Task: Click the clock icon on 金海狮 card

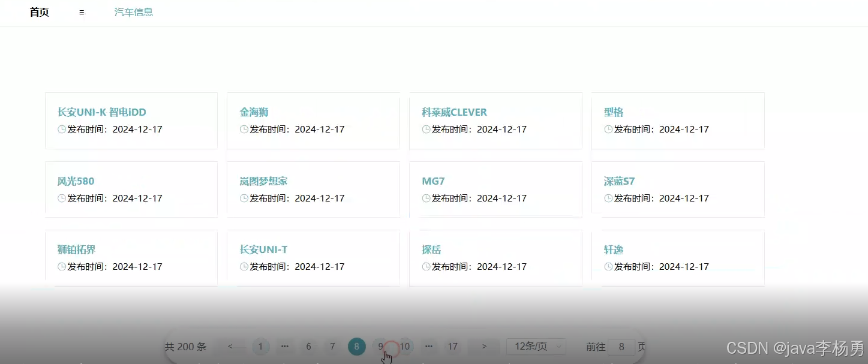Action: pos(244,129)
